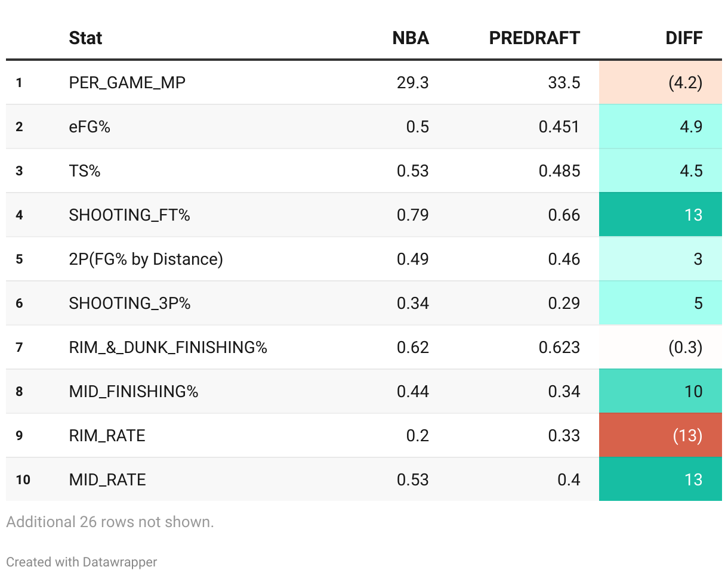Screen dimensions: 728x576
Task: Select the red RIM_RATE DIFF cell
Action: tap(661, 435)
